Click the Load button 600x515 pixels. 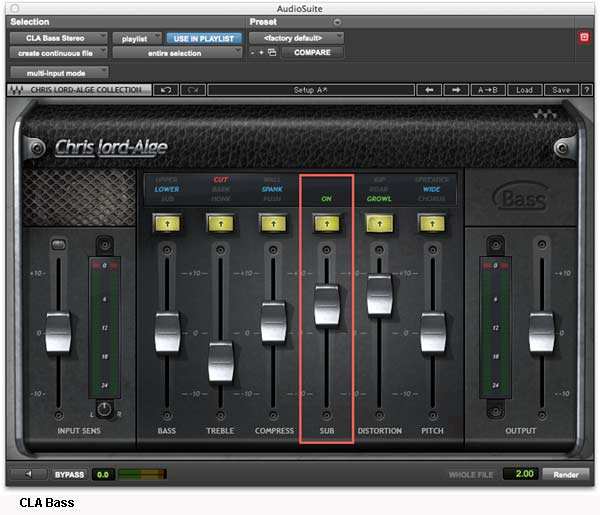point(525,90)
